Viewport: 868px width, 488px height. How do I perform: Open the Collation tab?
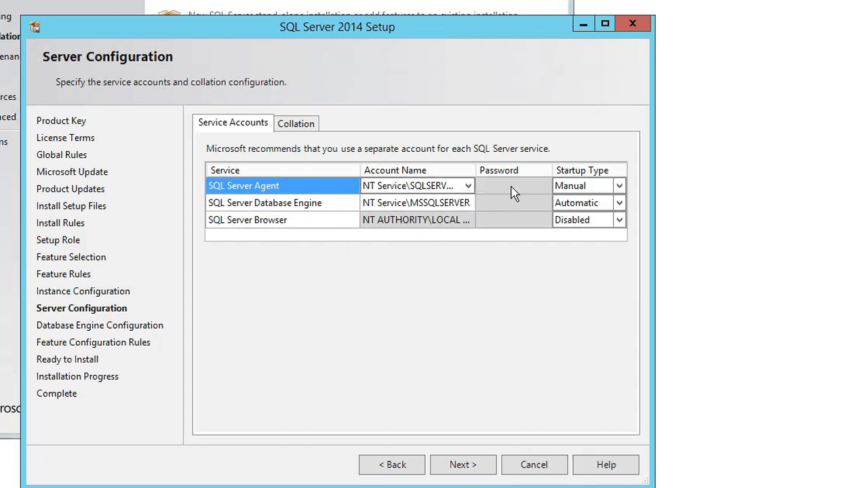296,123
